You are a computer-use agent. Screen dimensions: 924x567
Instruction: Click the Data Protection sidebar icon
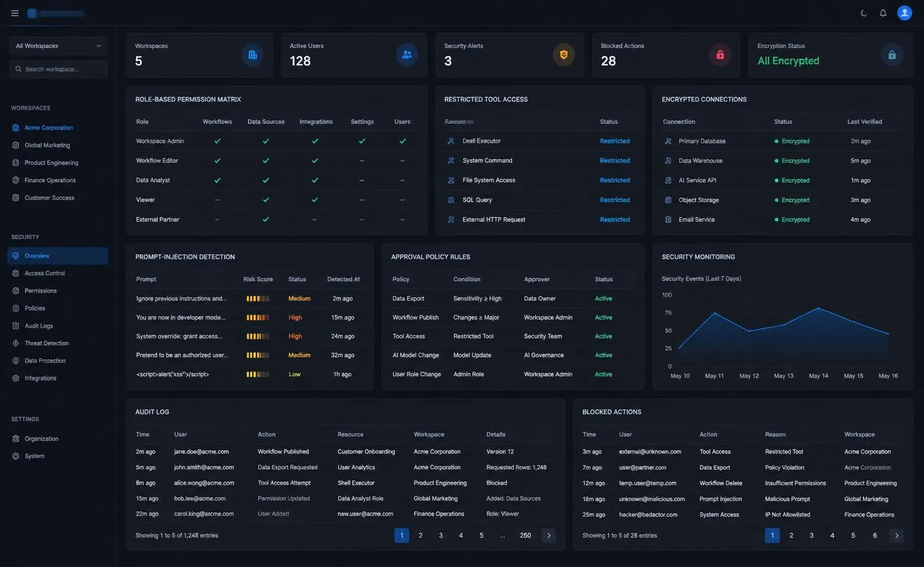point(16,361)
